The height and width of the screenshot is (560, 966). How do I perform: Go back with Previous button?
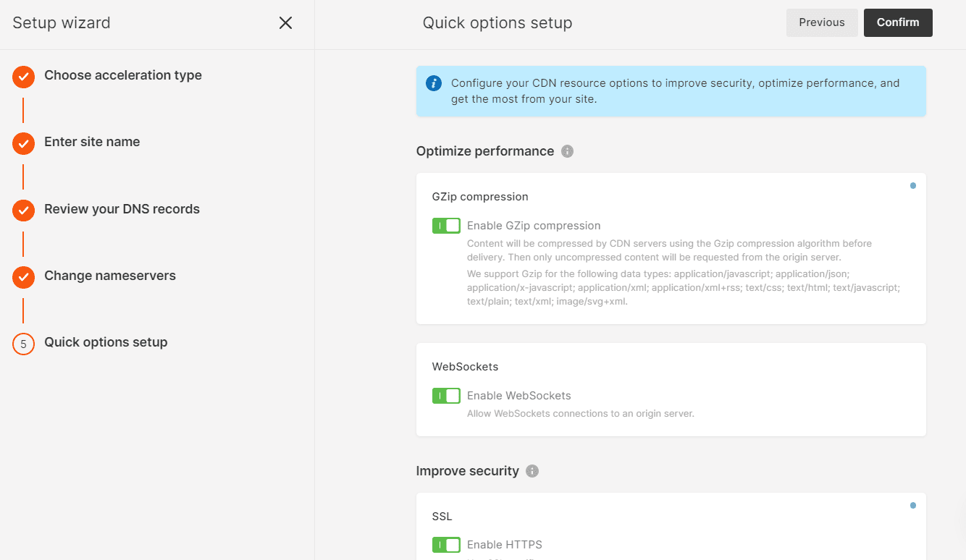pyautogui.click(x=821, y=22)
